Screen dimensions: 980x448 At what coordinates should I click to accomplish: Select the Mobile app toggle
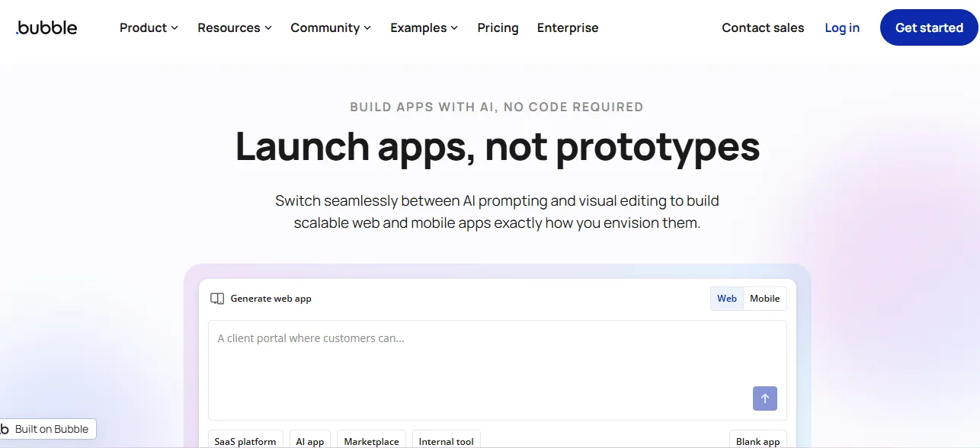(764, 299)
